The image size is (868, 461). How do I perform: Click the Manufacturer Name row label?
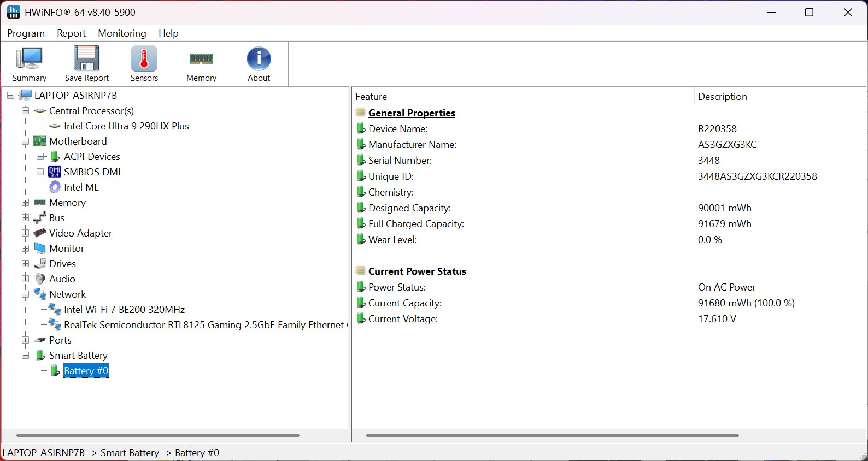coord(413,145)
